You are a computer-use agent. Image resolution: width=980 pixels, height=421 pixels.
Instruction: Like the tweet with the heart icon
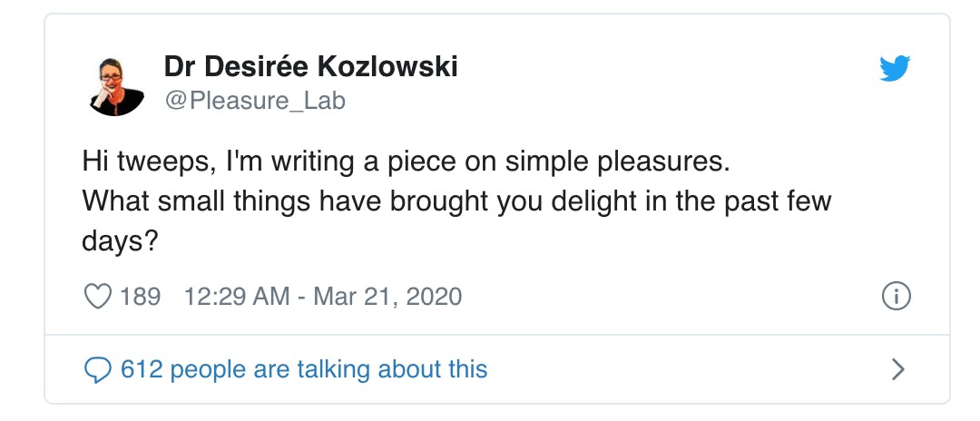[x=96, y=296]
